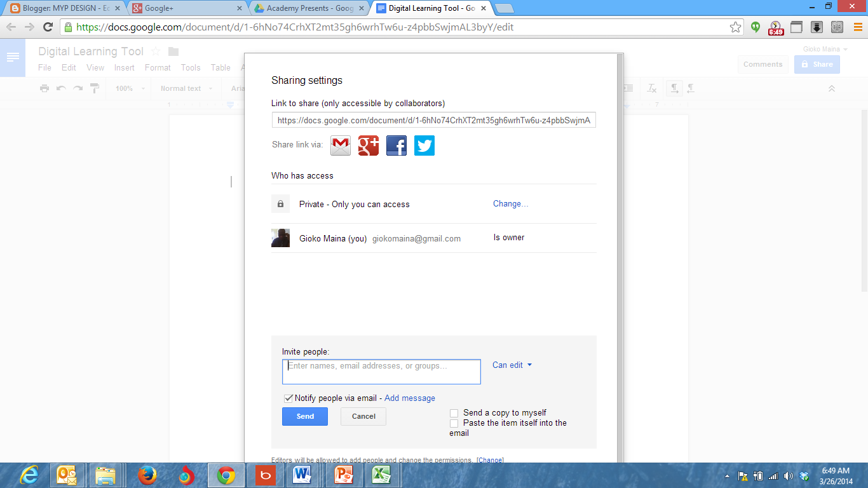
Task: Select the Paint format roller icon
Action: 95,88
